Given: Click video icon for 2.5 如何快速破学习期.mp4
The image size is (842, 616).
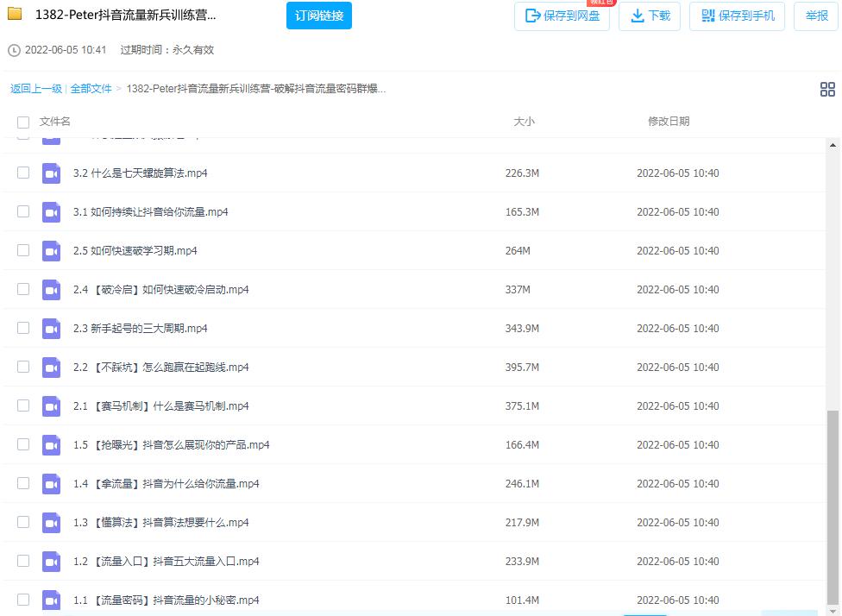Looking at the screenshot, I should pyautogui.click(x=52, y=251).
